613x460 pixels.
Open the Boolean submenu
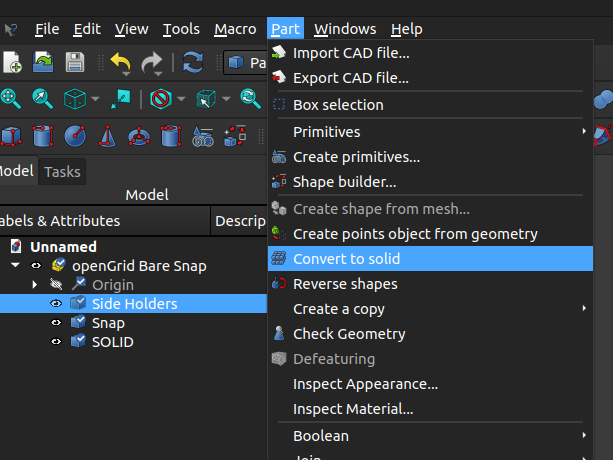click(321, 436)
